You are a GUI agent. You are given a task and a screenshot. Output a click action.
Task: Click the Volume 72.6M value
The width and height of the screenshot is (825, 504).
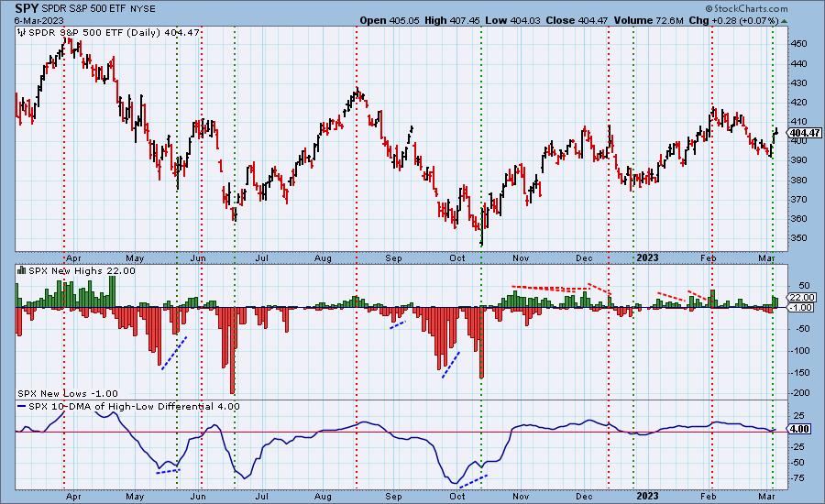(648, 20)
